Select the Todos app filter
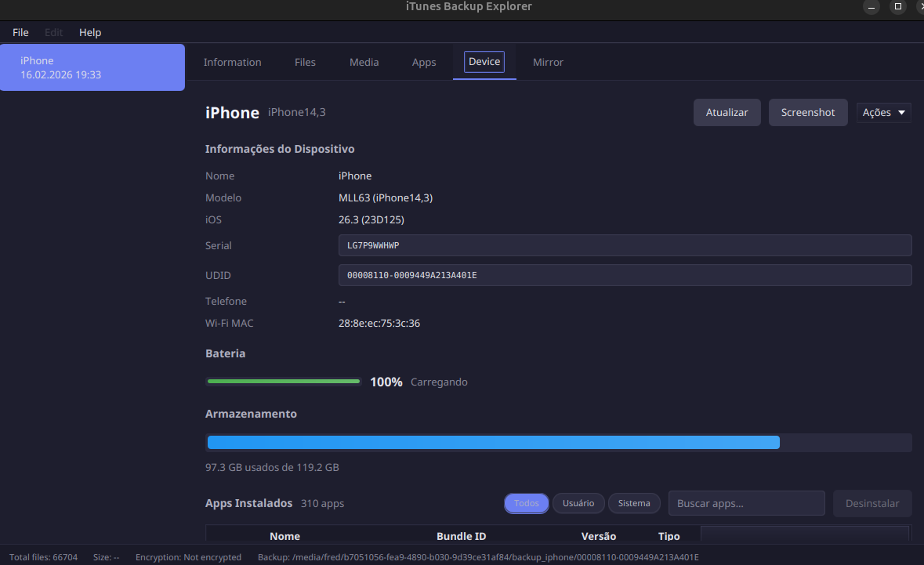The height and width of the screenshot is (565, 924). point(526,503)
